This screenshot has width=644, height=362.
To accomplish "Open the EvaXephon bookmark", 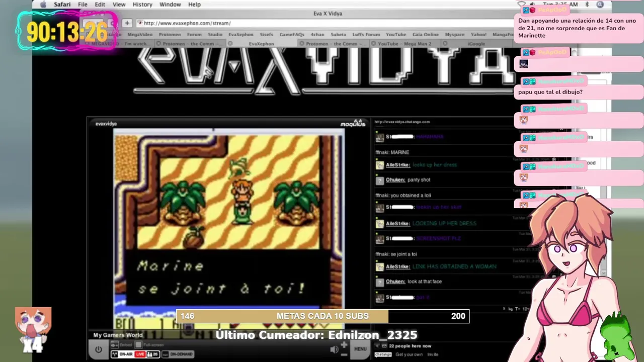I will point(241,35).
